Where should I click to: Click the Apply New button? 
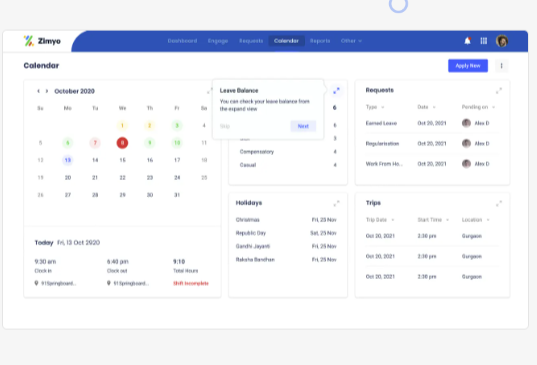468,66
